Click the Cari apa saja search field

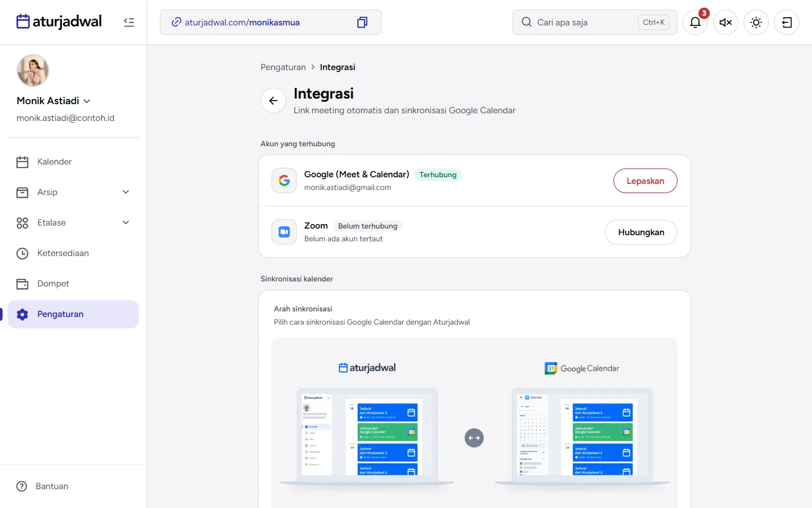pos(595,22)
